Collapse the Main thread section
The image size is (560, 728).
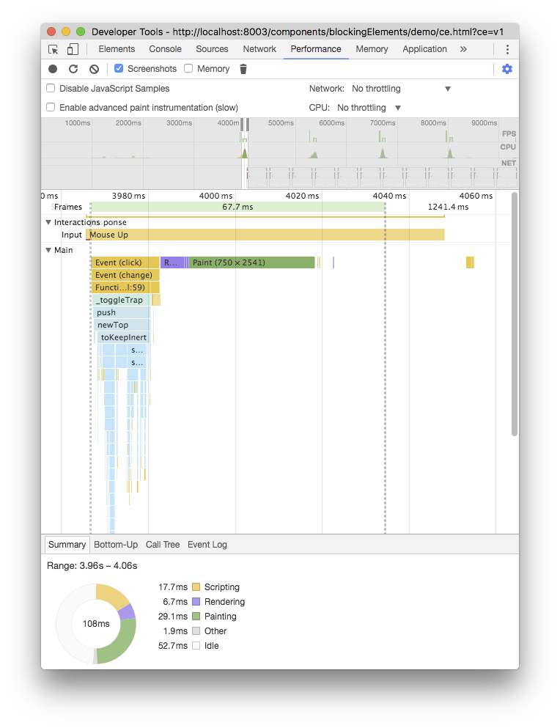point(48,250)
